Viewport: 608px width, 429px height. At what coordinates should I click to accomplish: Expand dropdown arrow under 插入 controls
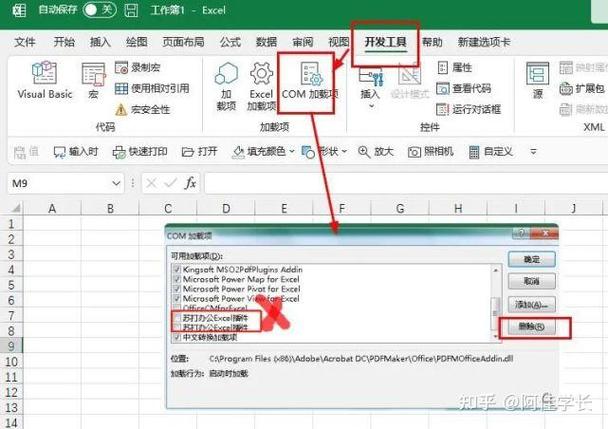[371, 106]
